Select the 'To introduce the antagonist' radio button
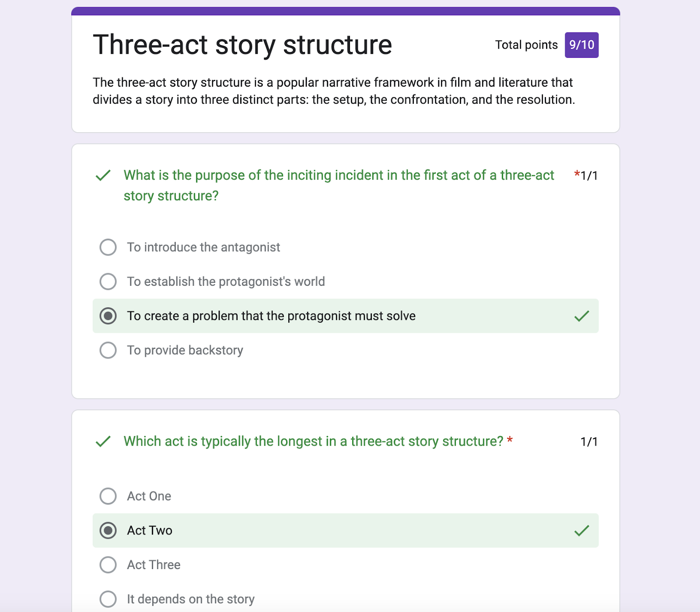 point(108,247)
